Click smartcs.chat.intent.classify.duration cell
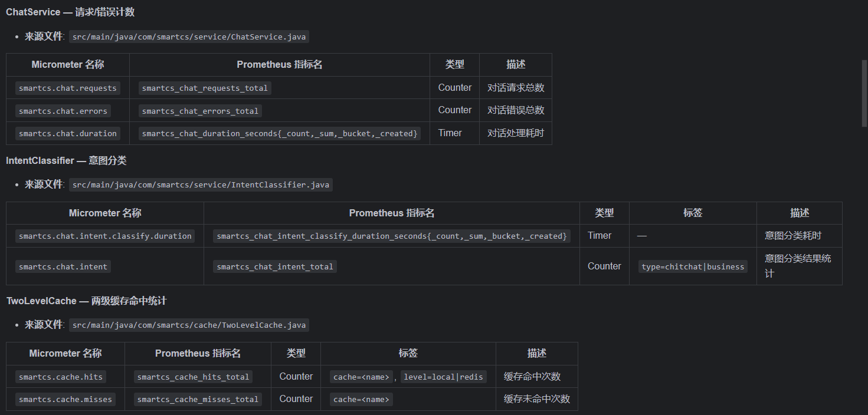Image resolution: width=868 pixels, height=415 pixels. tap(105, 236)
